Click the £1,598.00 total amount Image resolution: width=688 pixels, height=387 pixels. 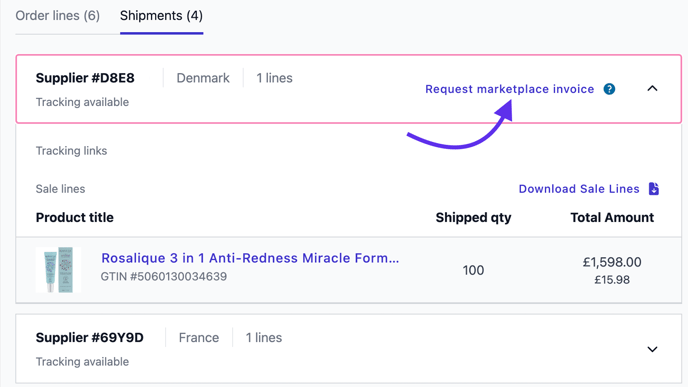(612, 262)
